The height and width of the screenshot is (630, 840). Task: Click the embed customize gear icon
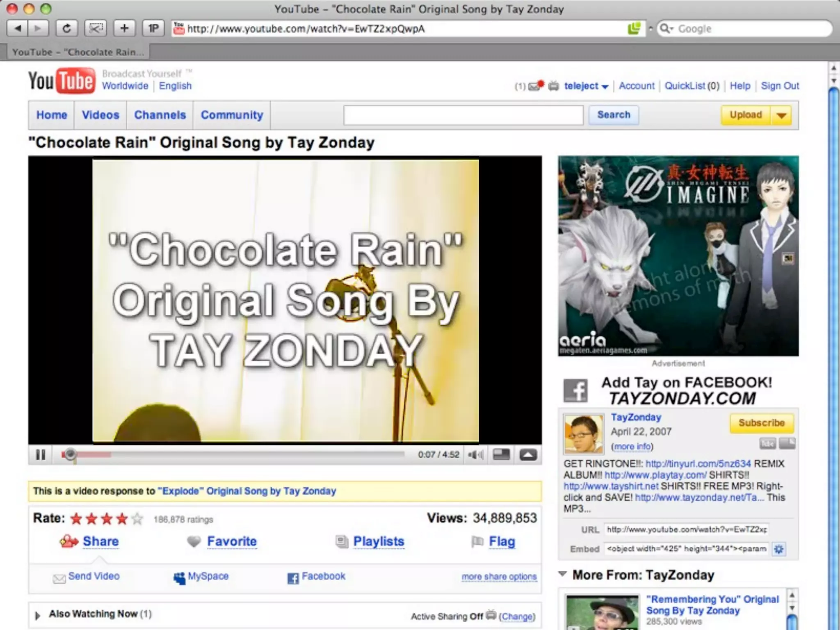point(778,549)
